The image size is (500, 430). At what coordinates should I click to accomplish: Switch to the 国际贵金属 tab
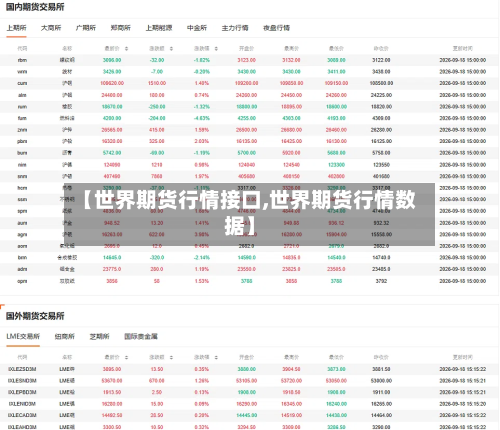coord(141,336)
